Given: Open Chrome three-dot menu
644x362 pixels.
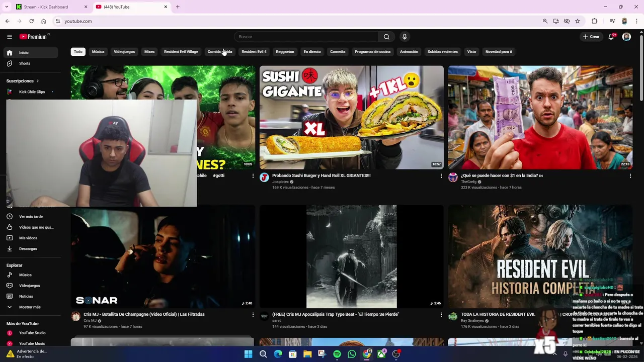Looking at the screenshot, I should click(637, 21).
